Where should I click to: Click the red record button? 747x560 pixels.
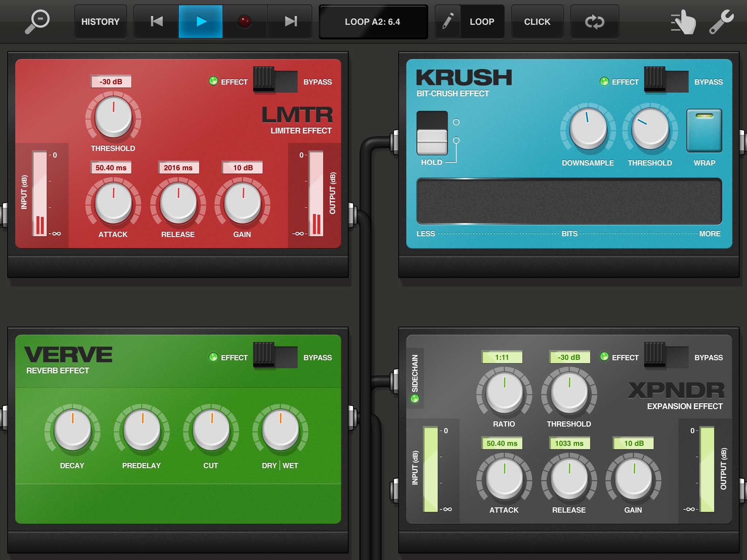[x=245, y=22]
